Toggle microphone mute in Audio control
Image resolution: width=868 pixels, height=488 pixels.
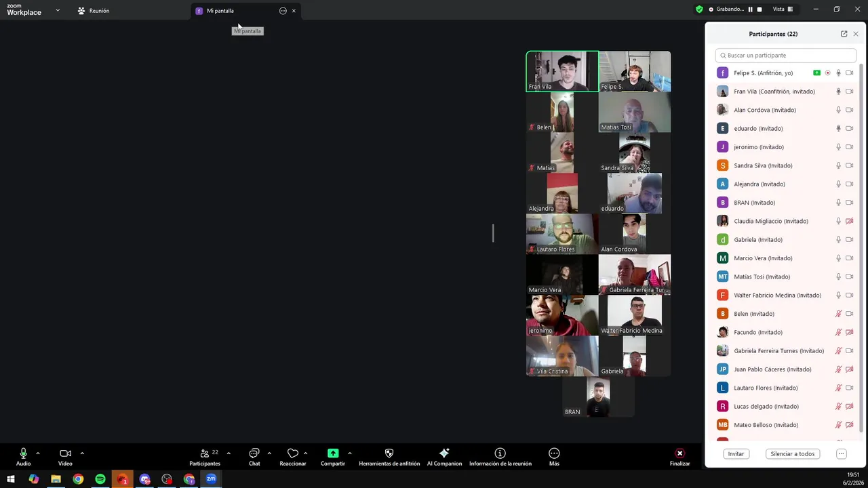(x=23, y=457)
